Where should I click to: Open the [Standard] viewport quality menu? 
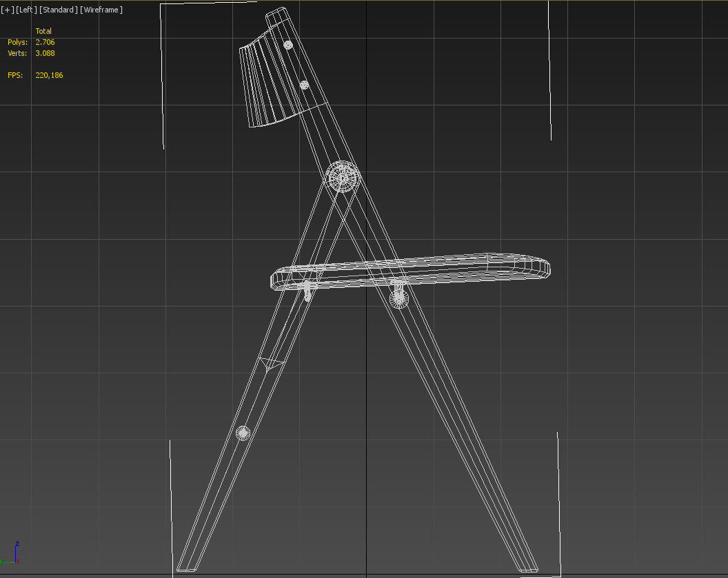[59, 10]
